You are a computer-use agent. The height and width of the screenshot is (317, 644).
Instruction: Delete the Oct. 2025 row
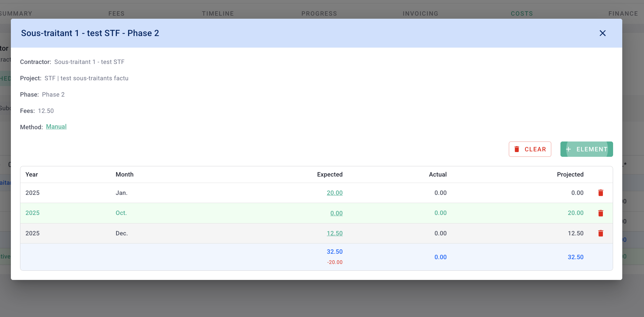(601, 213)
